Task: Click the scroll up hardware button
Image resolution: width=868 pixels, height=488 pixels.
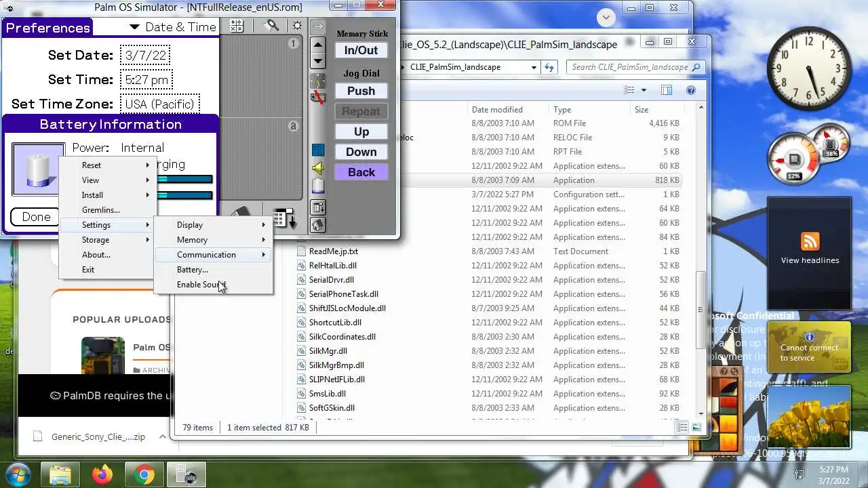Action: pyautogui.click(x=317, y=45)
